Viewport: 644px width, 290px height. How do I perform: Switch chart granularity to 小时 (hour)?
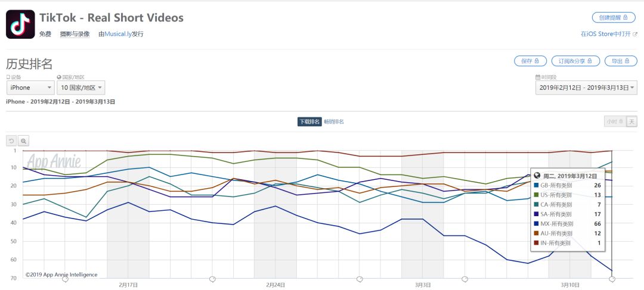click(615, 121)
